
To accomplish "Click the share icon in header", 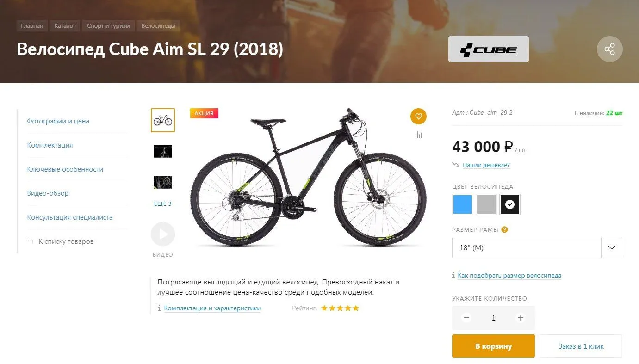I will 609,49.
